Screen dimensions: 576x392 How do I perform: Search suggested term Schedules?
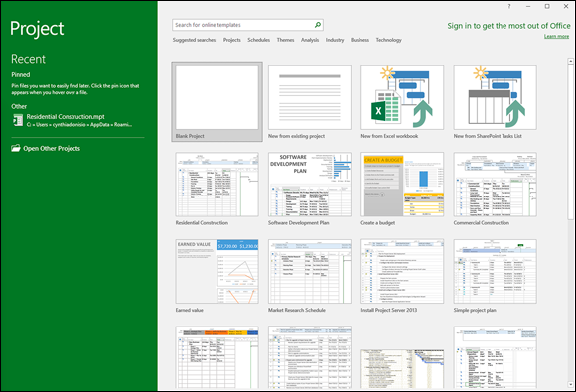258,40
